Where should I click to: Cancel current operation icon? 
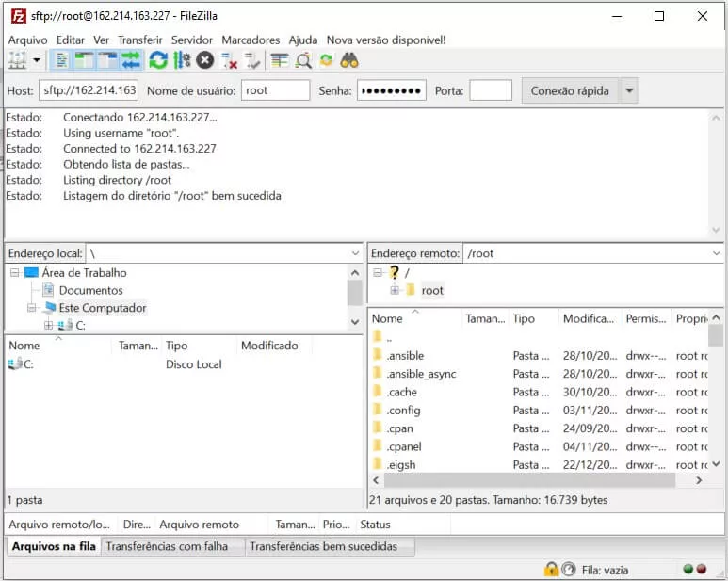[x=204, y=60]
